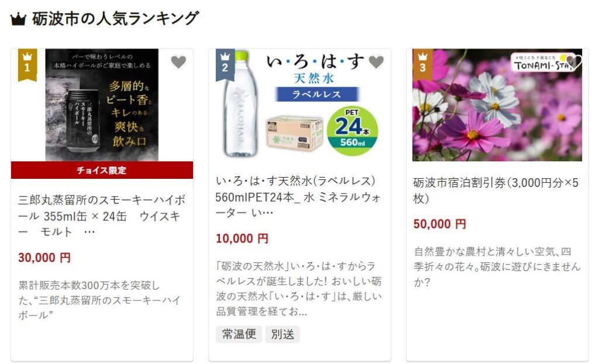Open 三郎丸蒸留所のスモーキーハイボール title link
This screenshot has height=364, width=599.
point(102,216)
